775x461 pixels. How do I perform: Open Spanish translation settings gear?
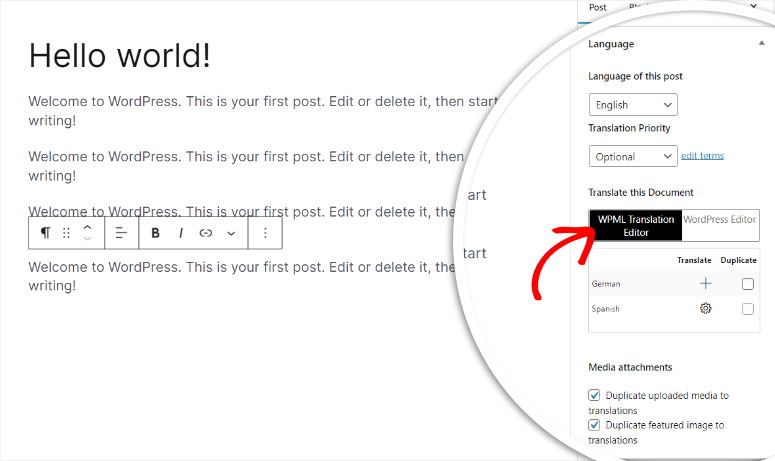click(x=706, y=308)
